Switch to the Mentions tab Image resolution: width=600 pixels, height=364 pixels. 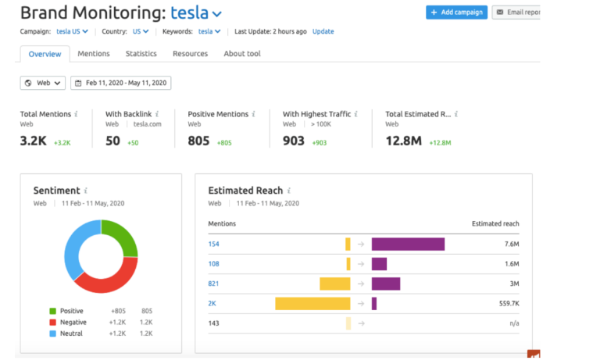pyautogui.click(x=94, y=54)
